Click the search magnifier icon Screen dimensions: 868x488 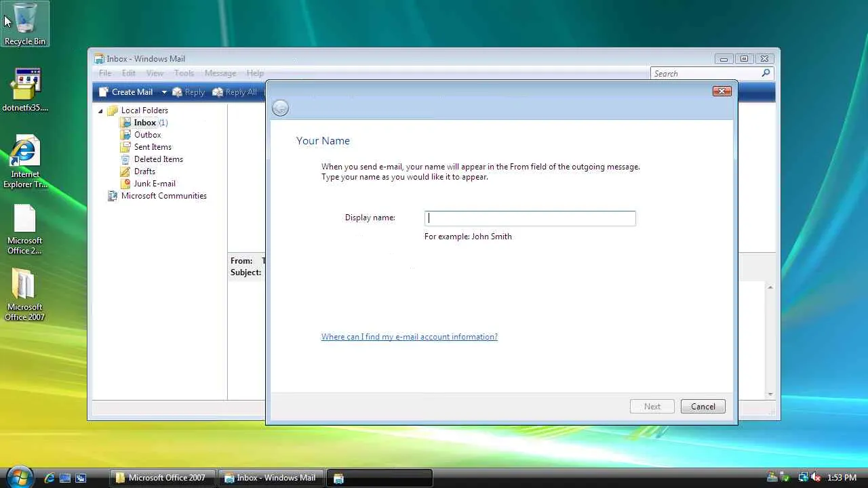point(766,73)
